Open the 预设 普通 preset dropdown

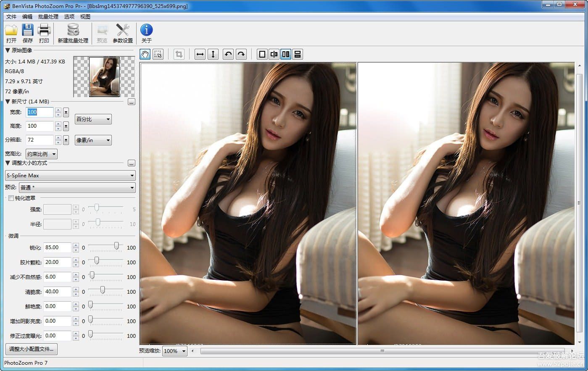(77, 187)
